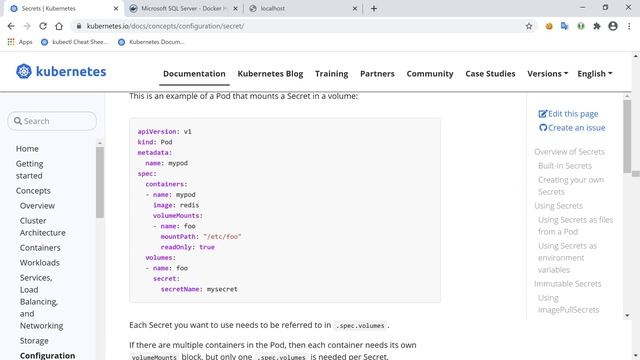Jump to Using imagePullSecrets section
640x360 pixels.
pos(568,304)
